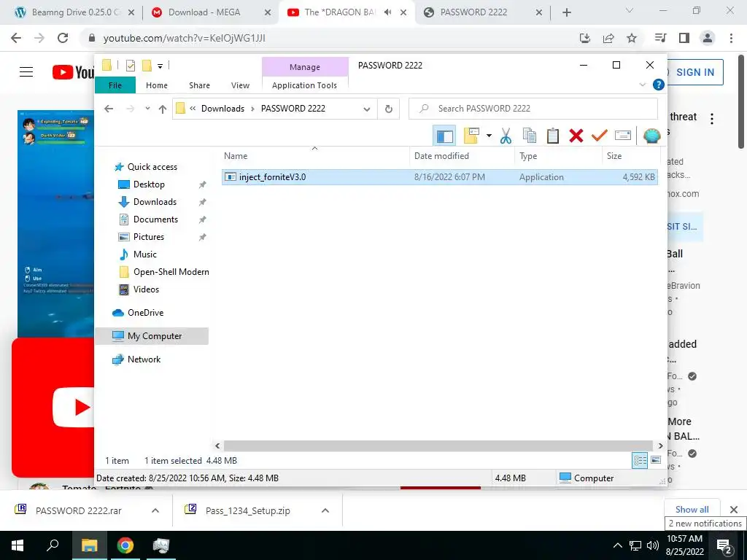Viewport: 747px width, 560px height.
Task: Click the New folder quick access icon
Action: 147,66
